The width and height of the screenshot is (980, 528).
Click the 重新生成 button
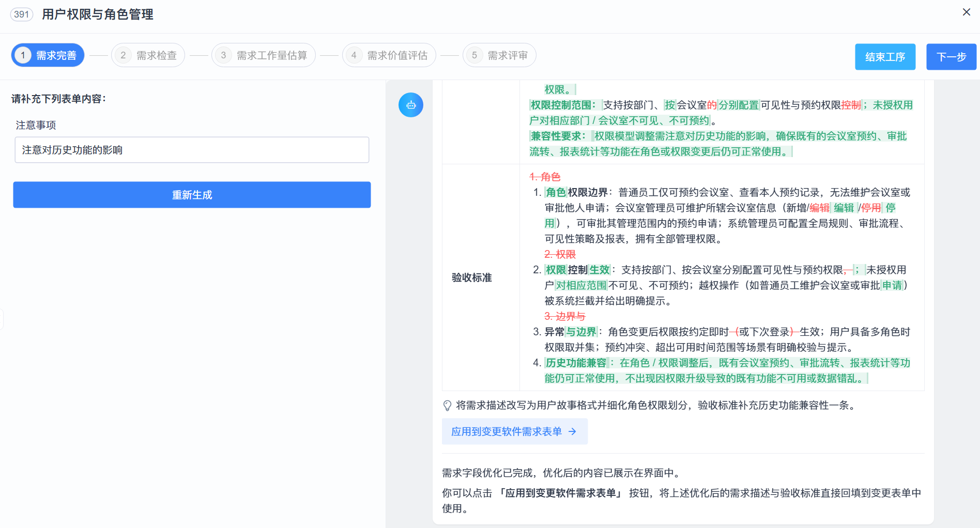point(192,195)
